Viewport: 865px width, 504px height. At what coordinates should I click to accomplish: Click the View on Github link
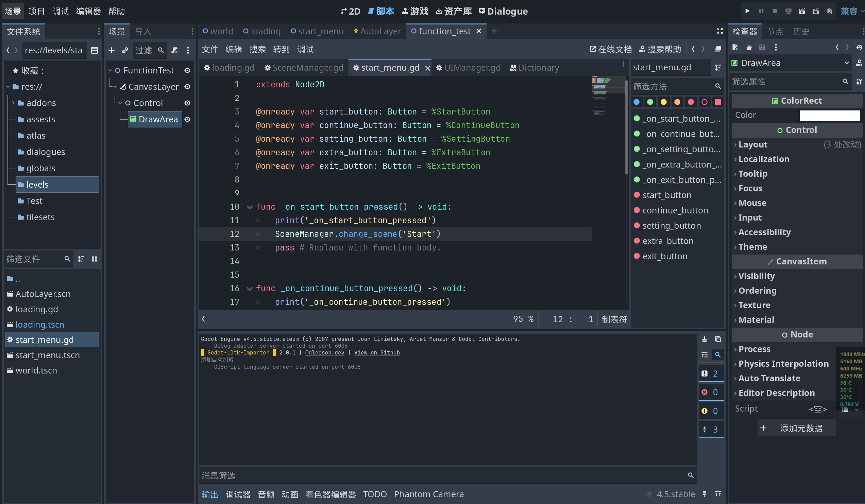point(376,352)
